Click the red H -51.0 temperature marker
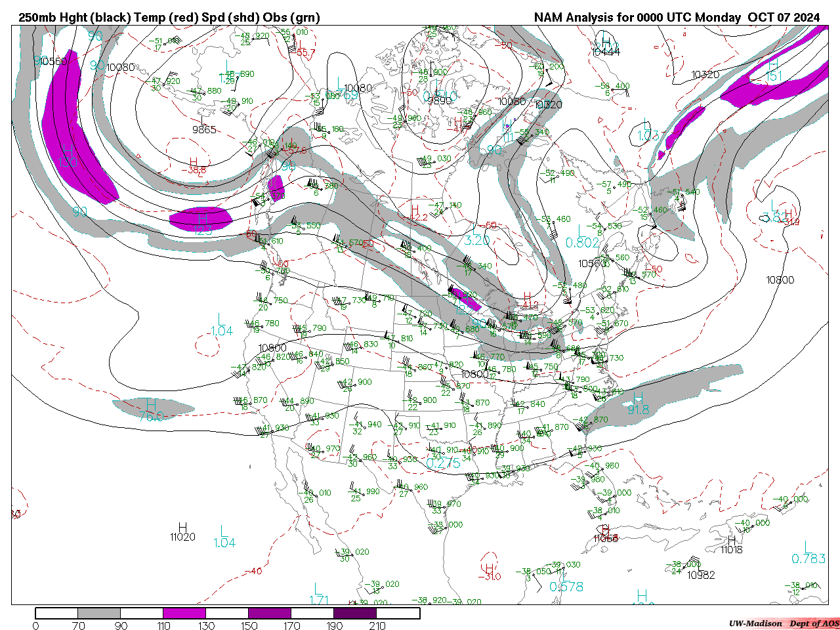 [490, 572]
